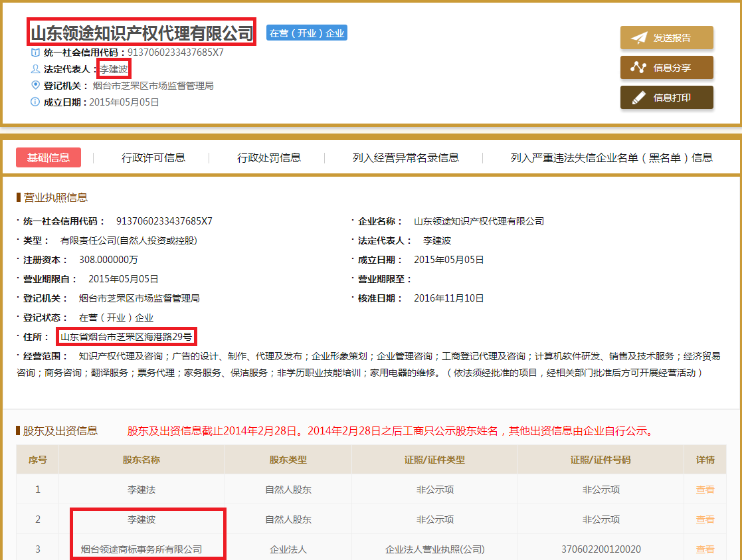Click 查看 for 烟台领途商标事务所有限公司
The width and height of the screenshot is (742, 560).
tap(705, 549)
